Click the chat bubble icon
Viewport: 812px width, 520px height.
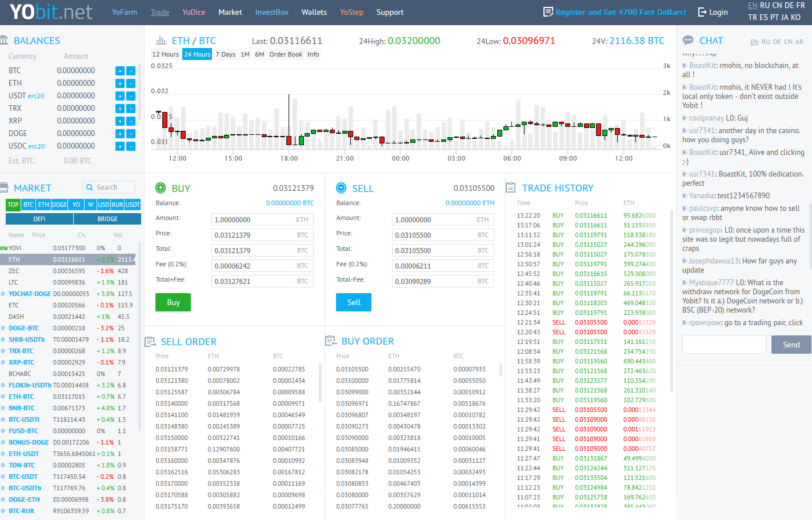(688, 41)
